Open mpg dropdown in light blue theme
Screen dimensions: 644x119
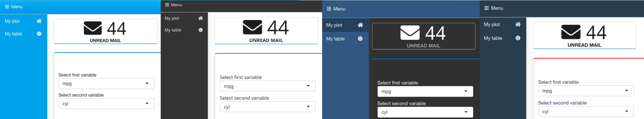[x=106, y=84]
